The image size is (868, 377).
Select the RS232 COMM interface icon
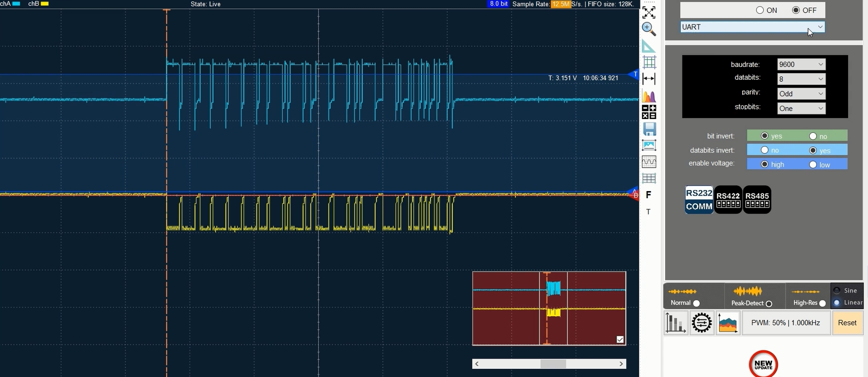tap(699, 200)
